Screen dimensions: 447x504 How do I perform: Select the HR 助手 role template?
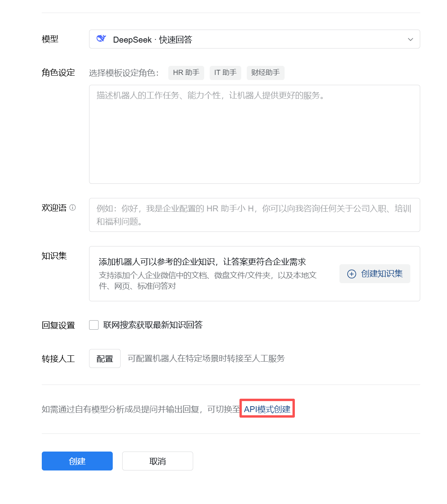(186, 73)
